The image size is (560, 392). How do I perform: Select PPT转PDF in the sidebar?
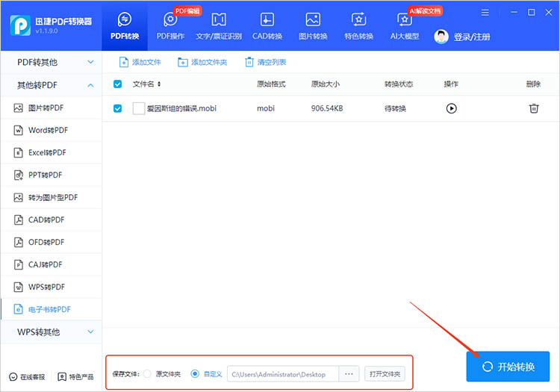pyautogui.click(x=52, y=175)
